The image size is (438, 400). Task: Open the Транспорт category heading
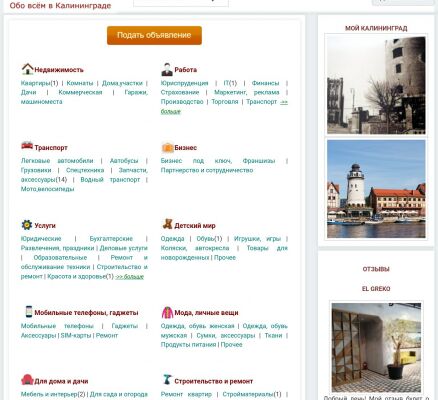51,148
